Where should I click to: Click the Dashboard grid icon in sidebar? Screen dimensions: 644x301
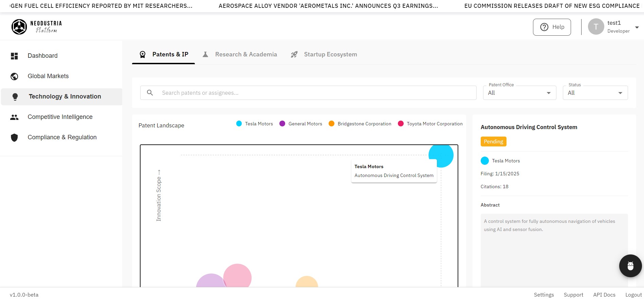(14, 56)
